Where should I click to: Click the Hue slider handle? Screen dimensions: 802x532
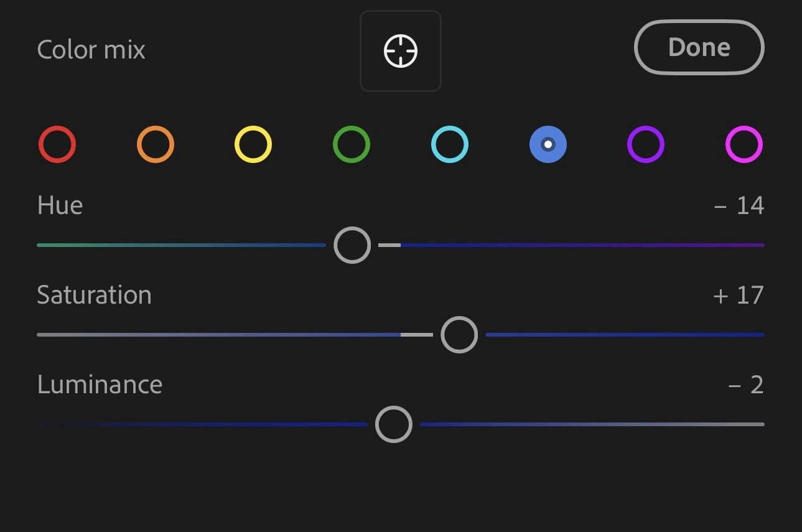point(352,245)
